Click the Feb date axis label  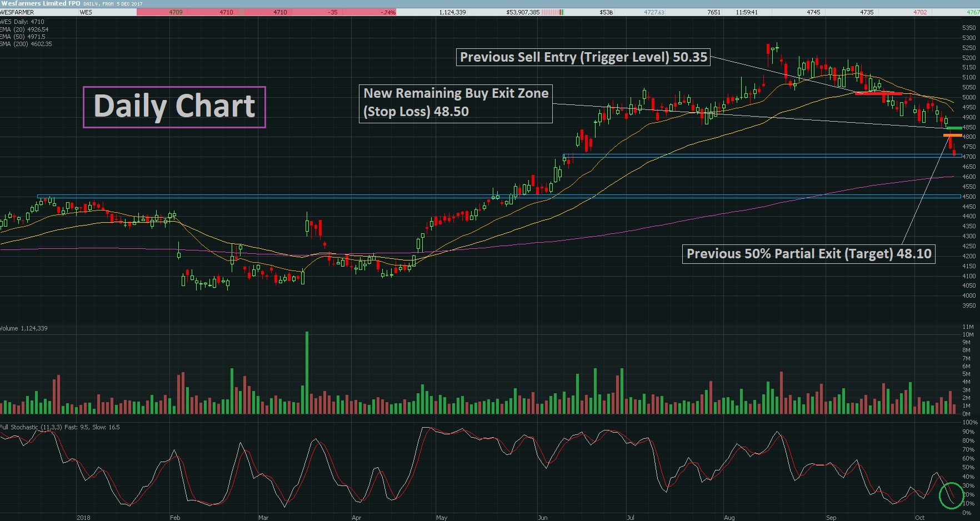(x=175, y=518)
